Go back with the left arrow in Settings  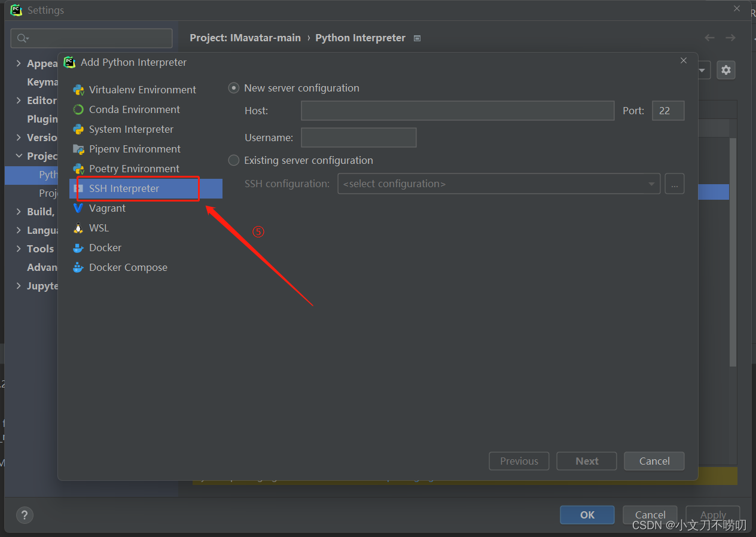click(709, 38)
